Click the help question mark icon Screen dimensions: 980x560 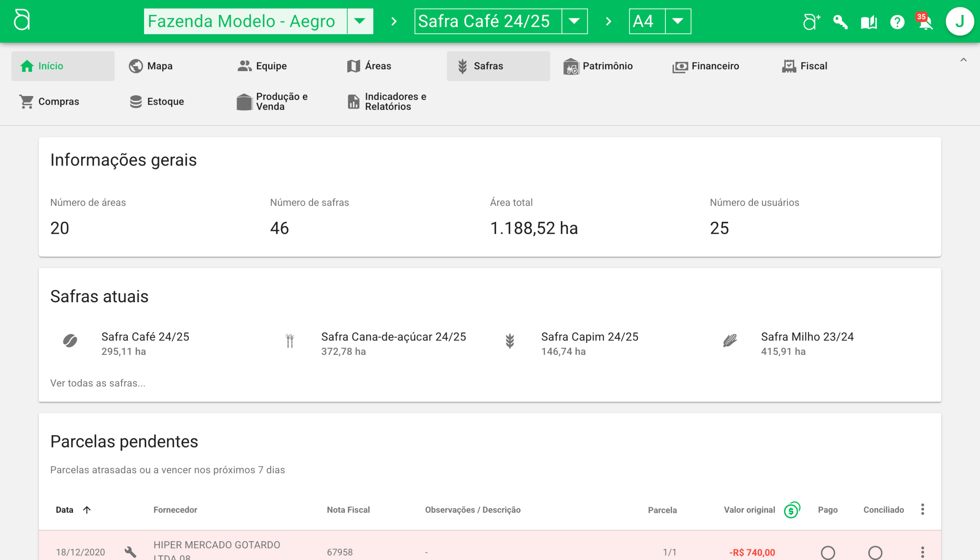coord(897,22)
